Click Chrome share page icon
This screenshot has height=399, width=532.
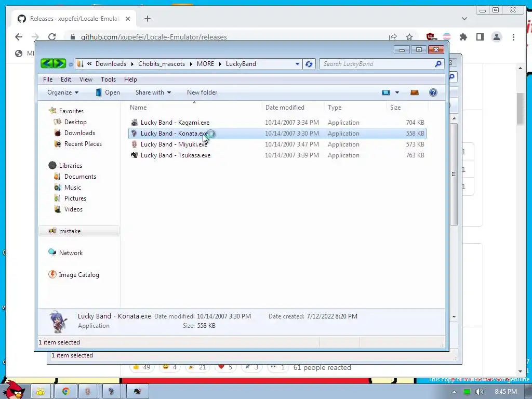(393, 37)
